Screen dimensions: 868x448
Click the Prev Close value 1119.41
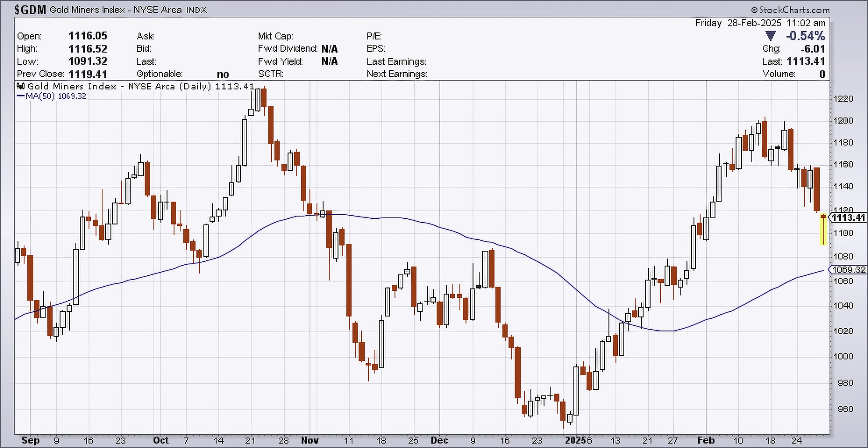point(88,74)
